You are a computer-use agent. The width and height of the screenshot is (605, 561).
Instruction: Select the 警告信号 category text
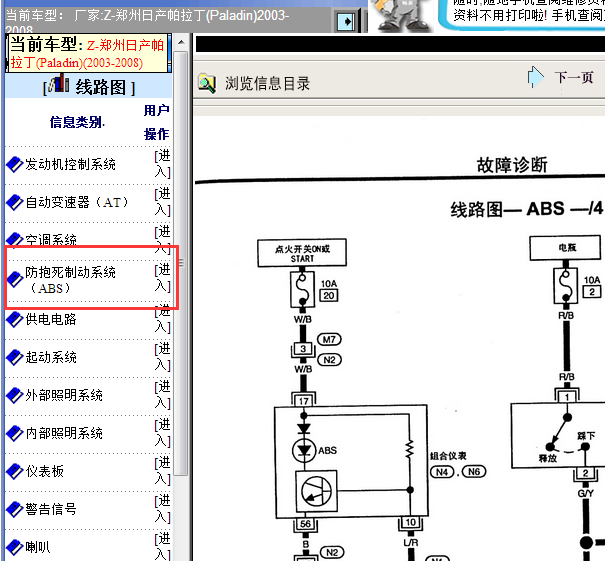51,509
